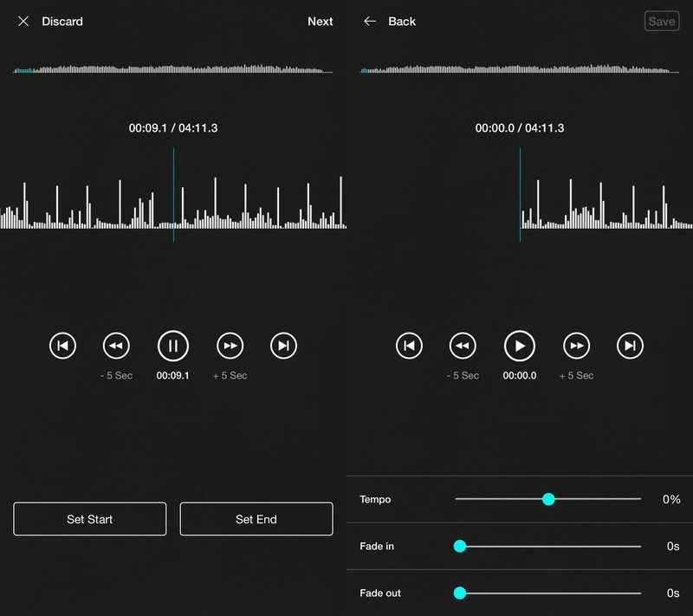The height and width of the screenshot is (616, 693).
Task: Fast forward 5 seconds on the left player
Action: pos(230,346)
